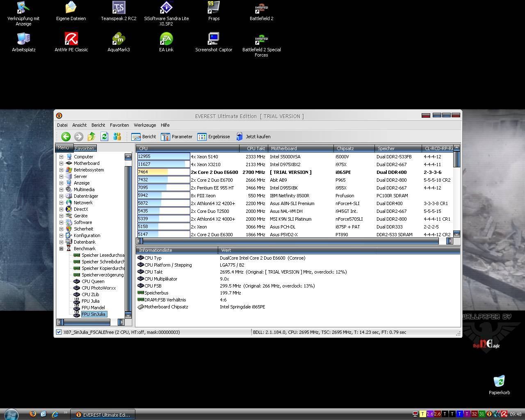The image size is (525, 420).
Task: Expand the Server tree node
Action: pyautogui.click(x=62, y=176)
